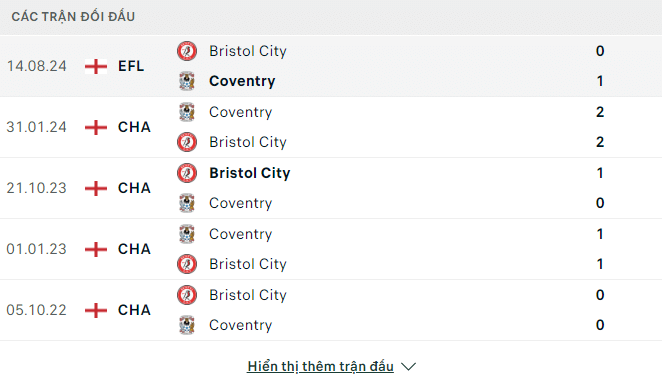Click England flag in 21.10.23 row
Viewport: 662px width, 384px height.
click(x=96, y=188)
